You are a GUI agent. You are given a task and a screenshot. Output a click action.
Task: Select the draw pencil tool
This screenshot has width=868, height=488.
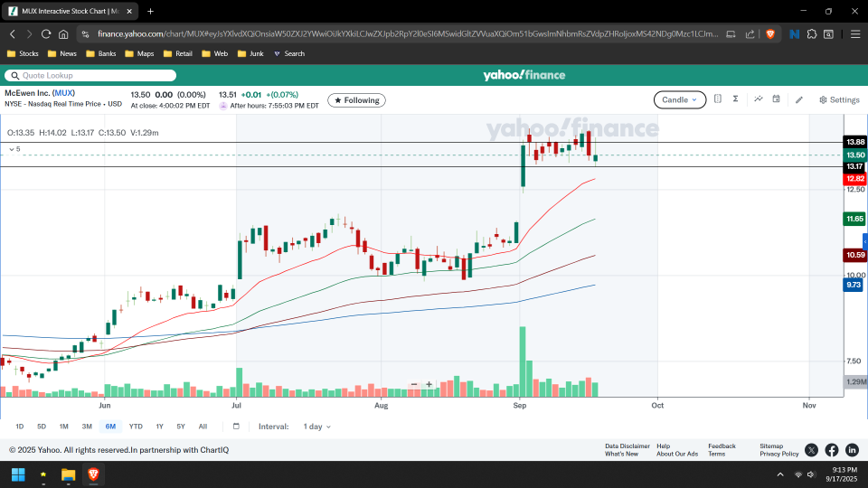tap(799, 99)
